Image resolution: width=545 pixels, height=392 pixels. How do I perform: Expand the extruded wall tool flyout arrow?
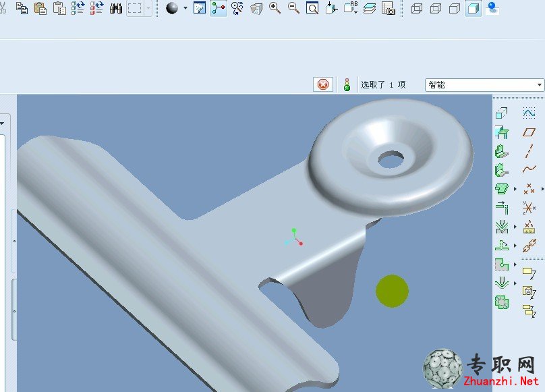pyautogui.click(x=515, y=189)
